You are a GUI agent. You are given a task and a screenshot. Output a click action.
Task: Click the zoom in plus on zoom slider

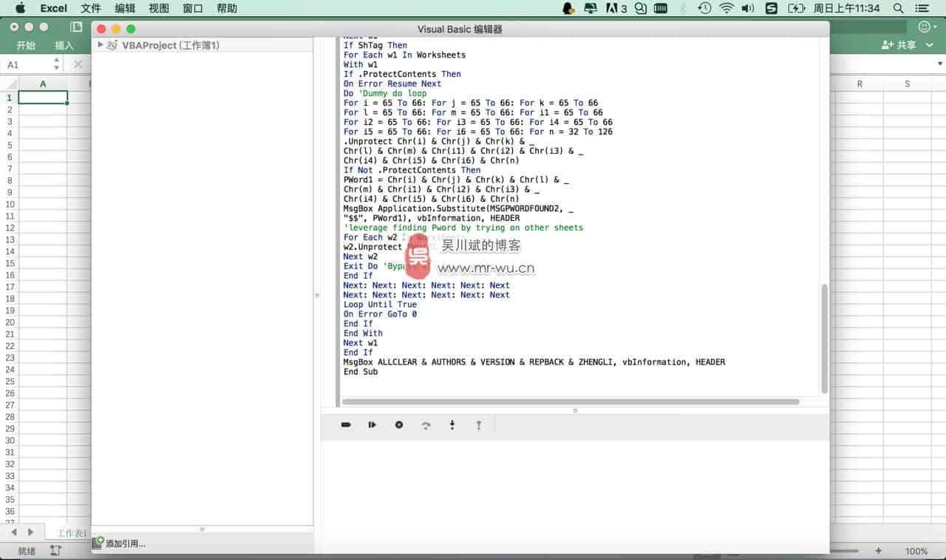(878, 551)
